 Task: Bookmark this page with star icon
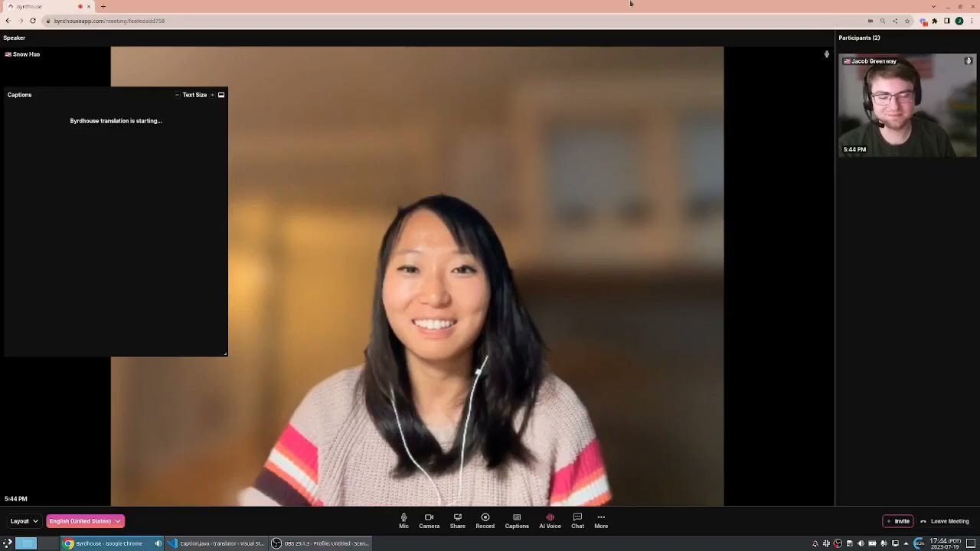(906, 21)
